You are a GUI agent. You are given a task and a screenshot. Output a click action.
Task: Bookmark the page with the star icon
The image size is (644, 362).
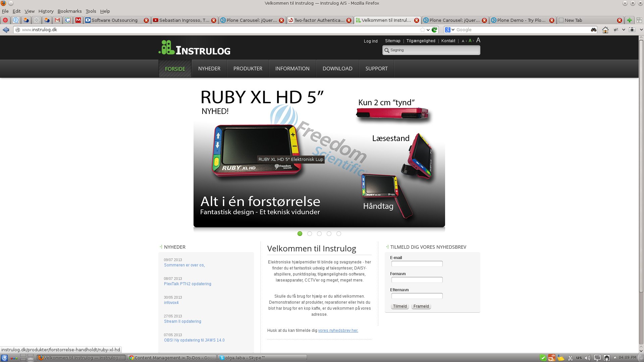422,30
